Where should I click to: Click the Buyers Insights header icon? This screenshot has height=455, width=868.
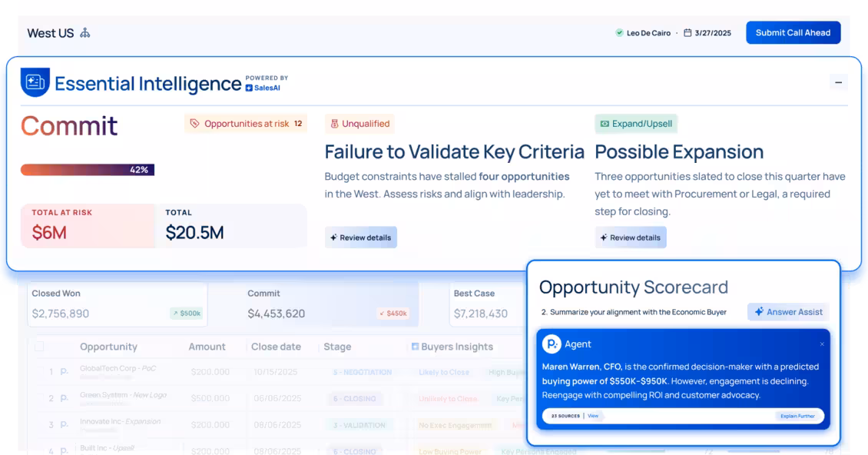pyautogui.click(x=415, y=347)
